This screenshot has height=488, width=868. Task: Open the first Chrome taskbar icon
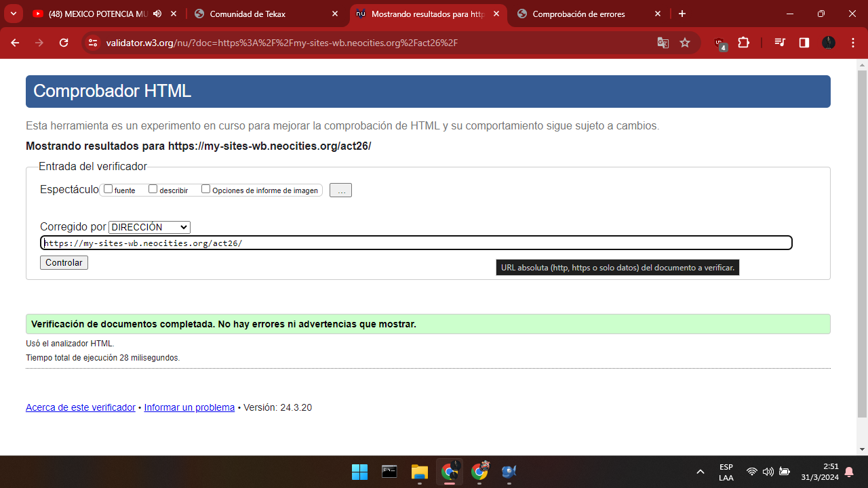pyautogui.click(x=449, y=472)
